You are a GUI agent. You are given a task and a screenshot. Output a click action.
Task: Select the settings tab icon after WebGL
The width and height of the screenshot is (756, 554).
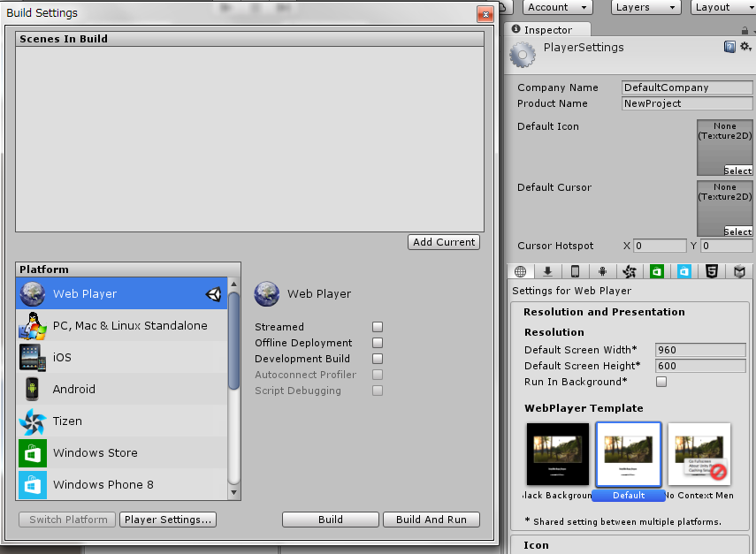click(739, 272)
